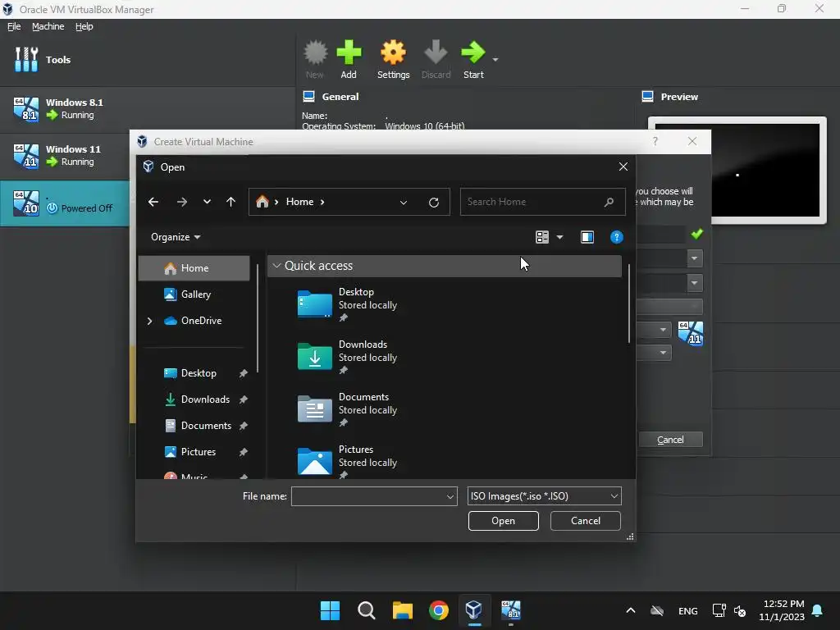
Task: Select the Desktop folder in Quick access
Action: (347, 304)
